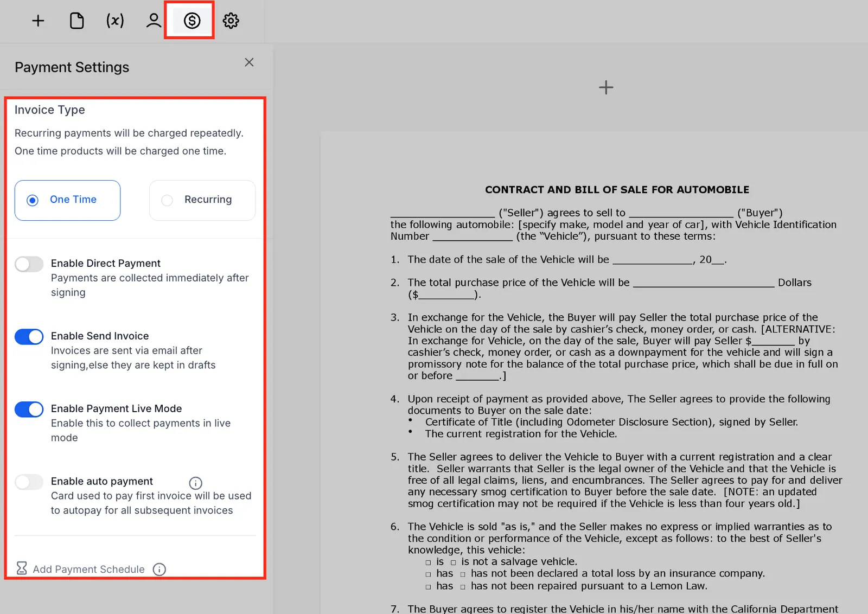Click the Seller name blank line

[x=443, y=213]
